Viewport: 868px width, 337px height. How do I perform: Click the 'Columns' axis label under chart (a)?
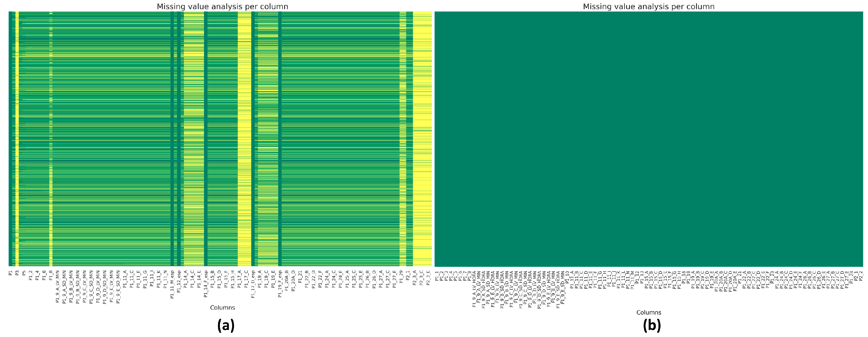pyautogui.click(x=222, y=307)
